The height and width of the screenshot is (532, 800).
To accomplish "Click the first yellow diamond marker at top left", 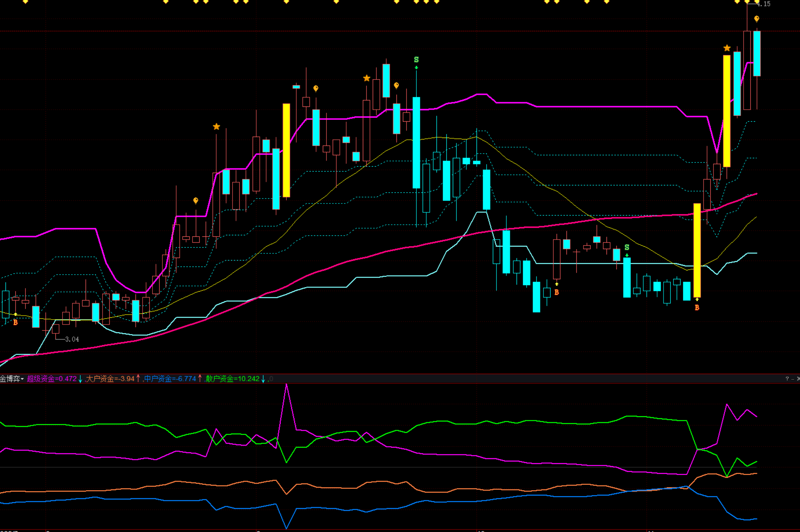I will (26, 2).
